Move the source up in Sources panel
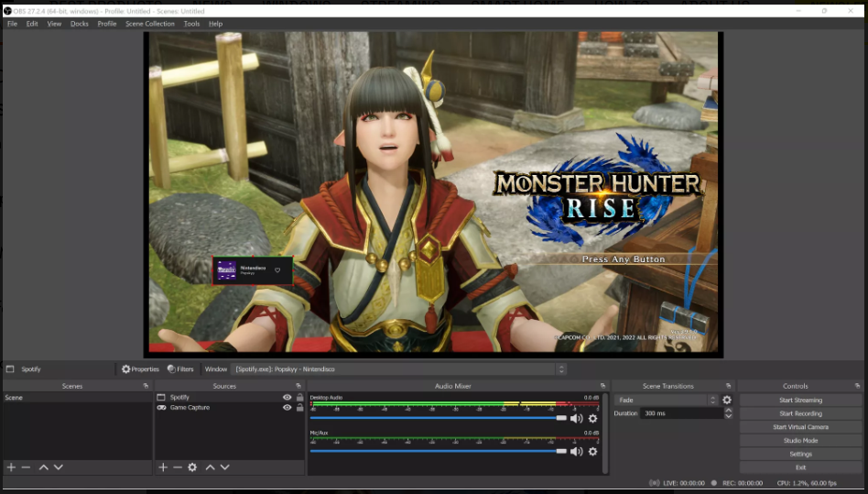Screen dimensions: 868x494 tap(210, 467)
